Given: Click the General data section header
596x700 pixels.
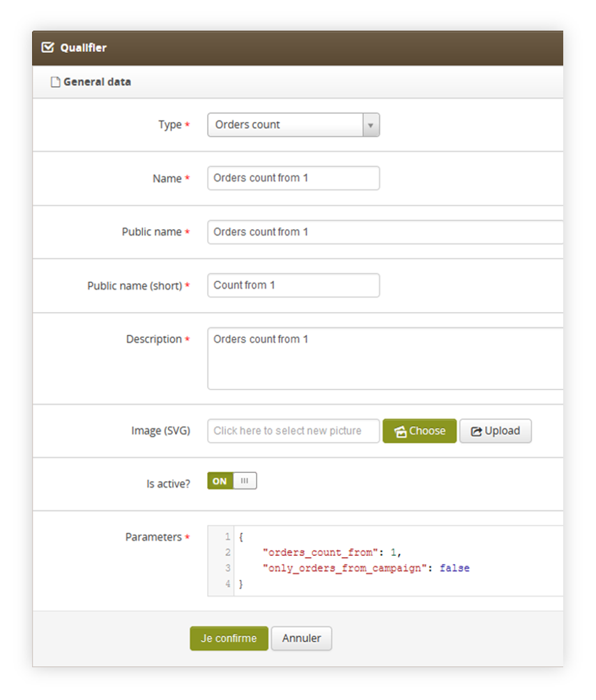Looking at the screenshot, I should 298,82.
